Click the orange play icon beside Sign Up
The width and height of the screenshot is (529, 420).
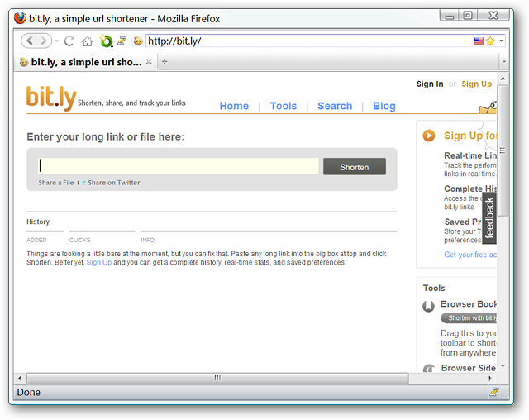[429, 136]
